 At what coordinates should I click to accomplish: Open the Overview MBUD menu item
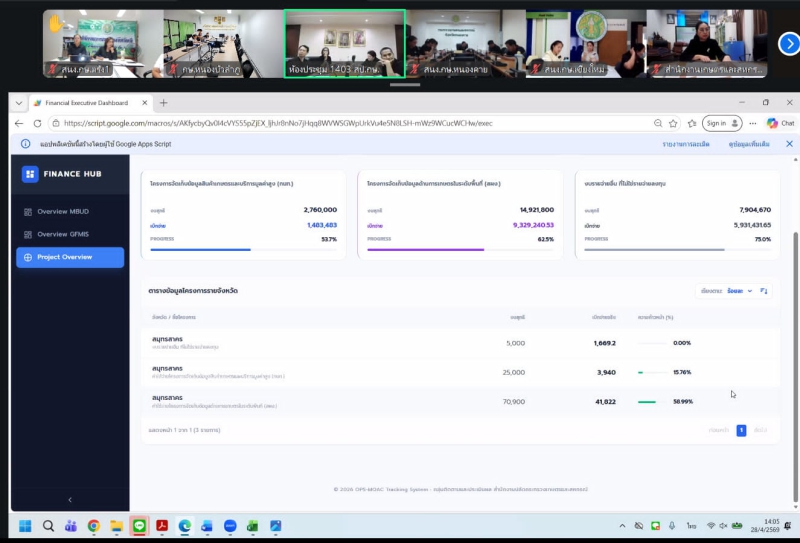[66, 212]
